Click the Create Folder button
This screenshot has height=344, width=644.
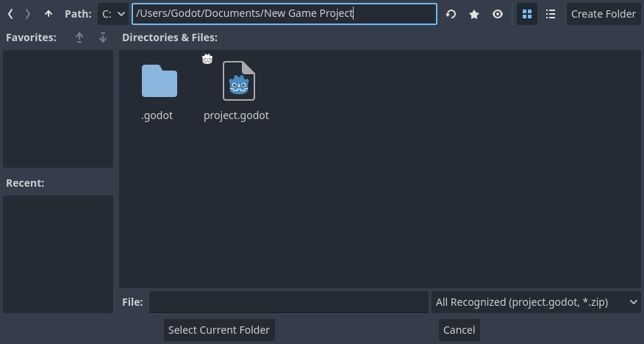pos(604,14)
